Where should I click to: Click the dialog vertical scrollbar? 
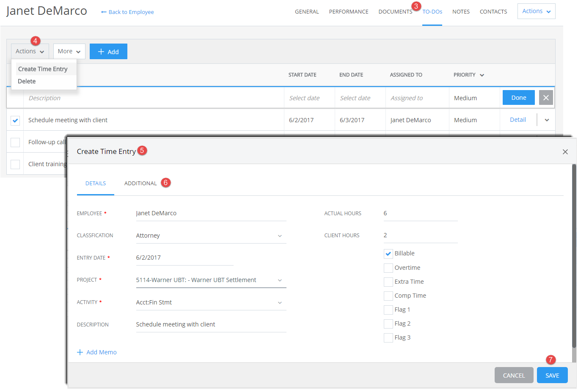coord(574,256)
